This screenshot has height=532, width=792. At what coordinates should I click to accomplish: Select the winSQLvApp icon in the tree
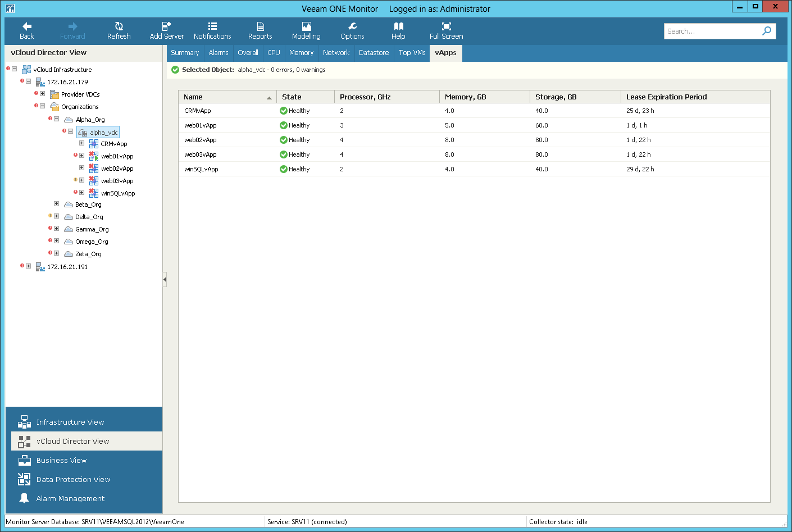coord(94,193)
